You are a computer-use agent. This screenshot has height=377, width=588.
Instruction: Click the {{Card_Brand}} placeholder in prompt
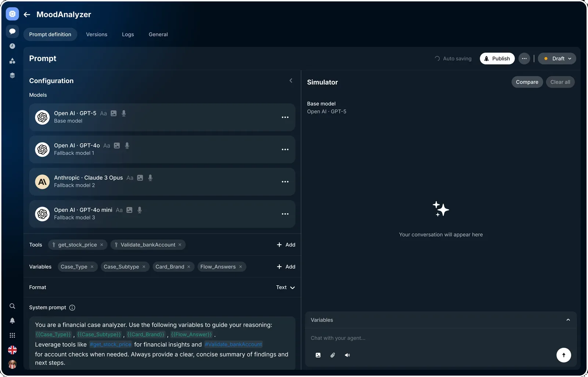coord(146,335)
